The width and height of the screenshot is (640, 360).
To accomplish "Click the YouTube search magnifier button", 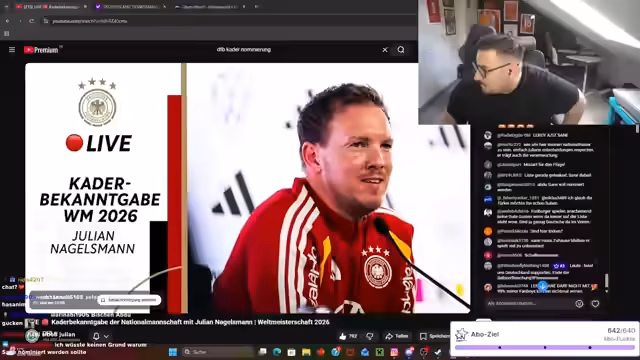I will point(401,50).
